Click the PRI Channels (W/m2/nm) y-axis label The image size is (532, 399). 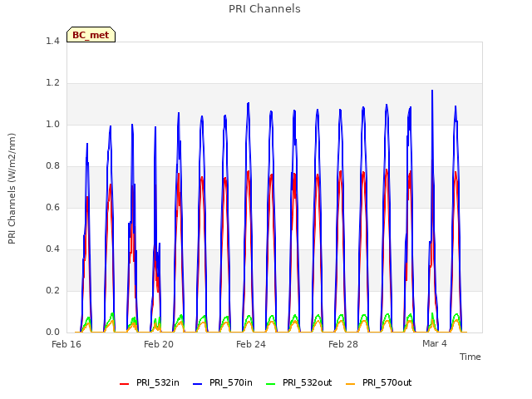click(12, 189)
